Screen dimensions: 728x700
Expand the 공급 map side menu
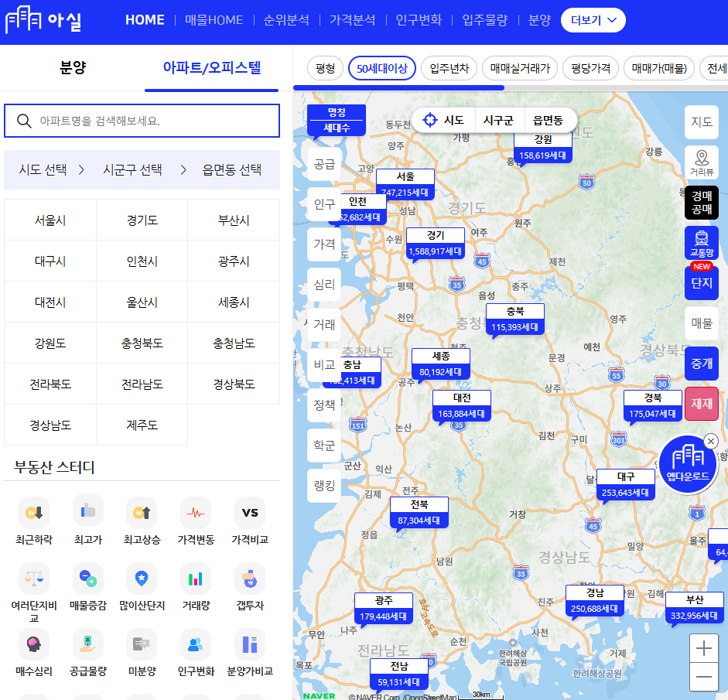(x=324, y=164)
